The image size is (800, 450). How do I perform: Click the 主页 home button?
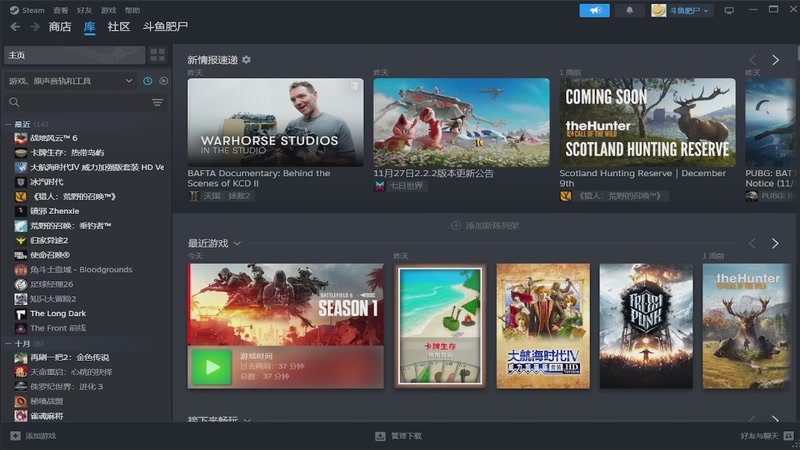tap(74, 55)
